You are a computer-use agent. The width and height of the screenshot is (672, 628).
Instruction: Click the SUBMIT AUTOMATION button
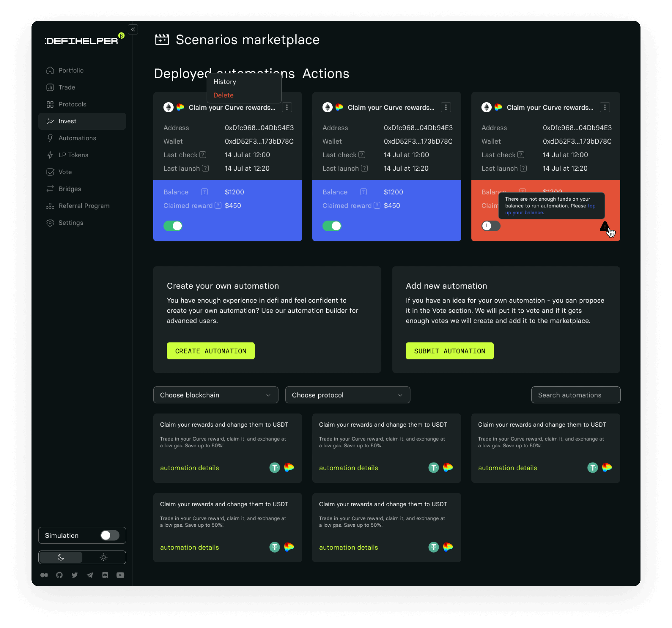point(450,351)
